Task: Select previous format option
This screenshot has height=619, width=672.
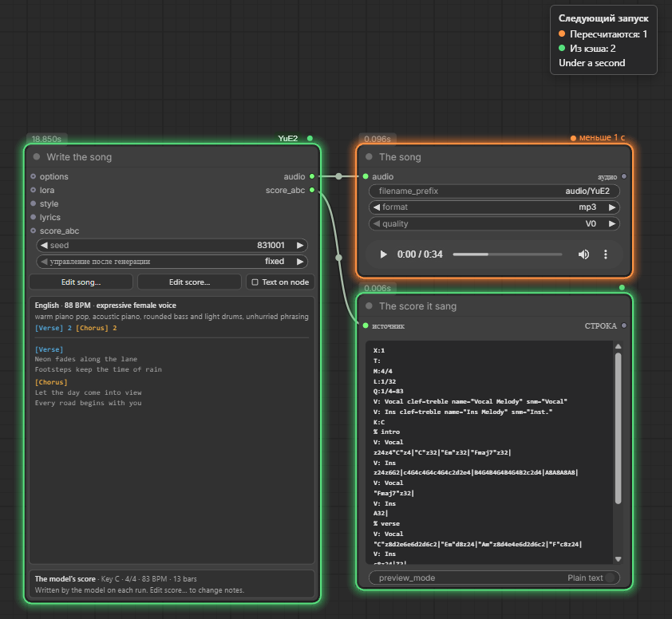Action: pos(376,207)
